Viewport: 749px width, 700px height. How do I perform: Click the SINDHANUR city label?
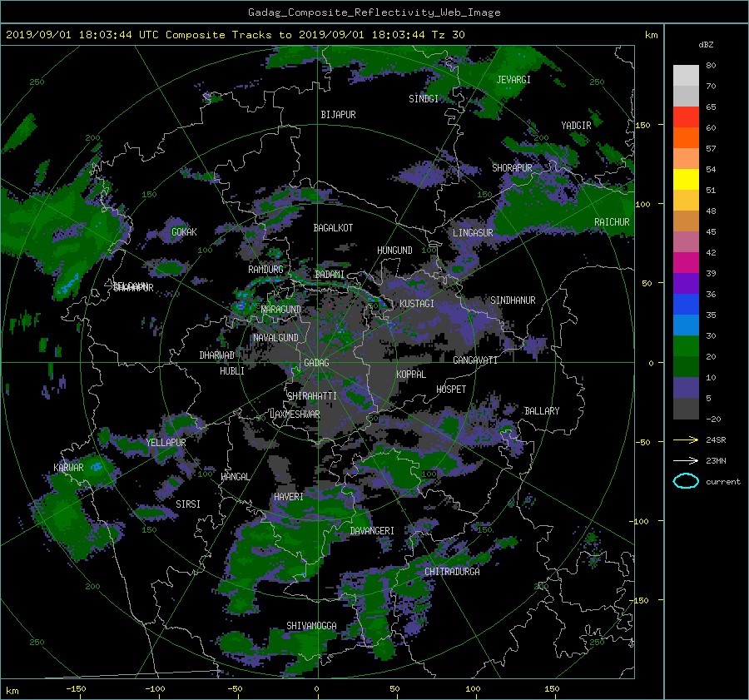click(x=513, y=300)
